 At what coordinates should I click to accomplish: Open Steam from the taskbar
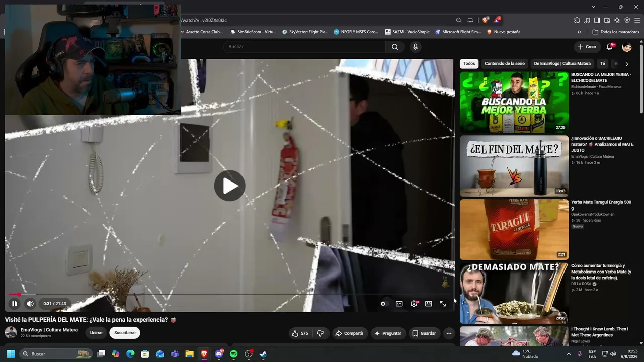263,354
